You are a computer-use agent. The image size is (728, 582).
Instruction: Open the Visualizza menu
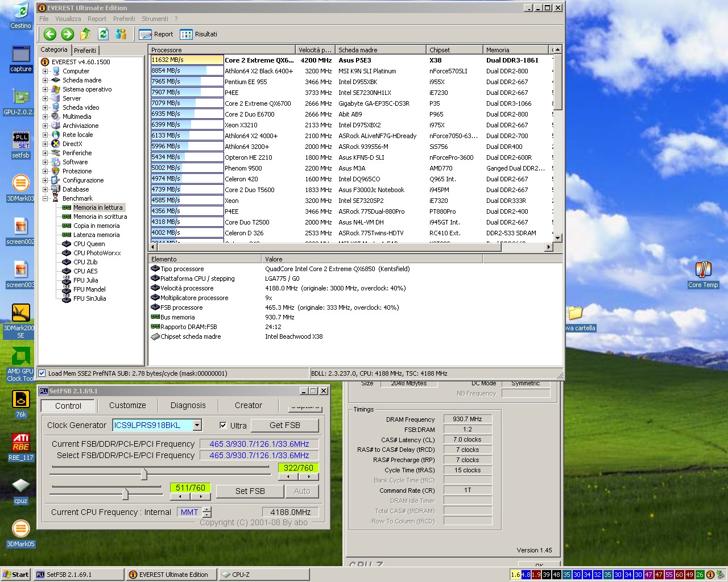tap(68, 19)
